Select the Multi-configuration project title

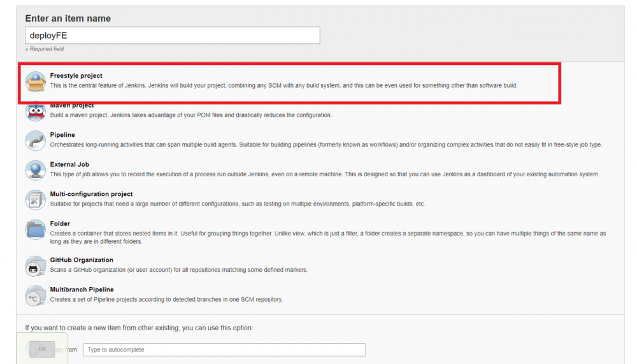[91, 194]
